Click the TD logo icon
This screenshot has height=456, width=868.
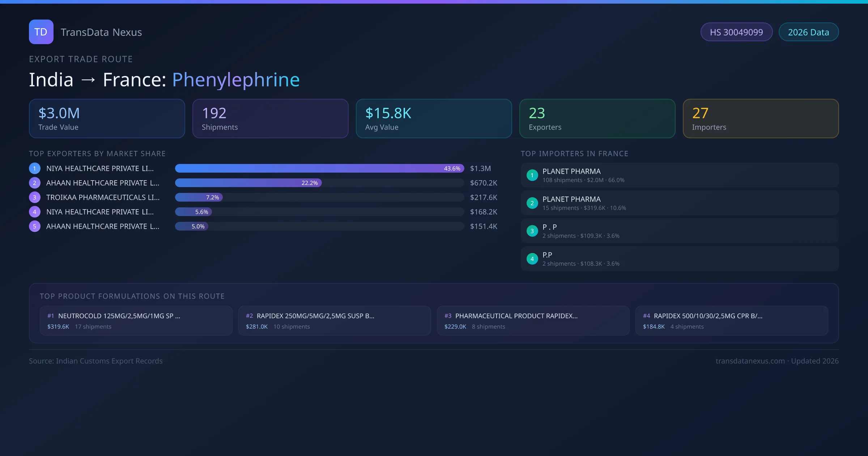(41, 32)
